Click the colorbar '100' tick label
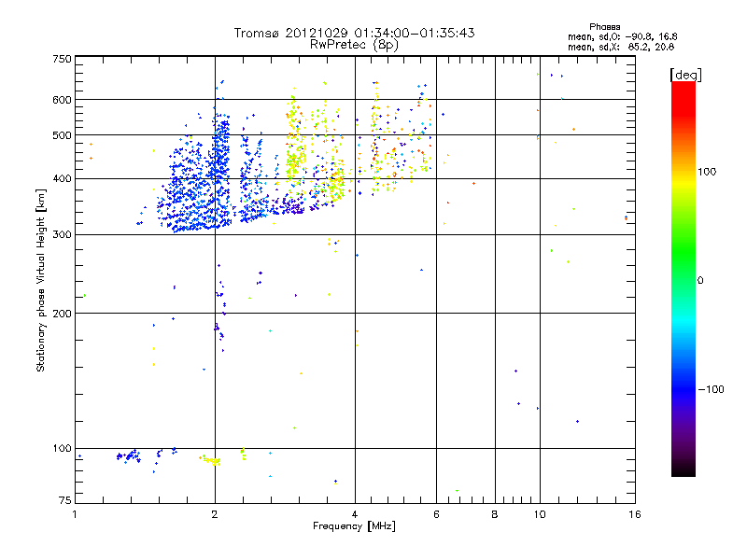Screen dimensions: 747x560 click(707, 172)
